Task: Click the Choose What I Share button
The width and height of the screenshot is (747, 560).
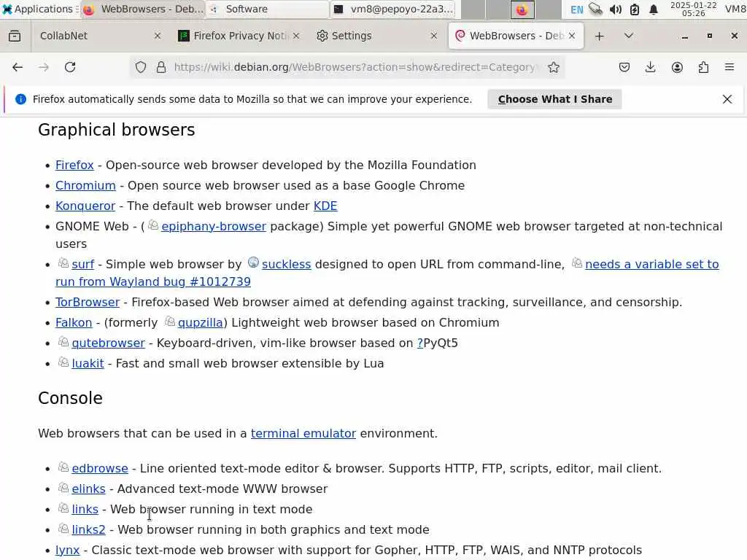Action: click(x=554, y=99)
